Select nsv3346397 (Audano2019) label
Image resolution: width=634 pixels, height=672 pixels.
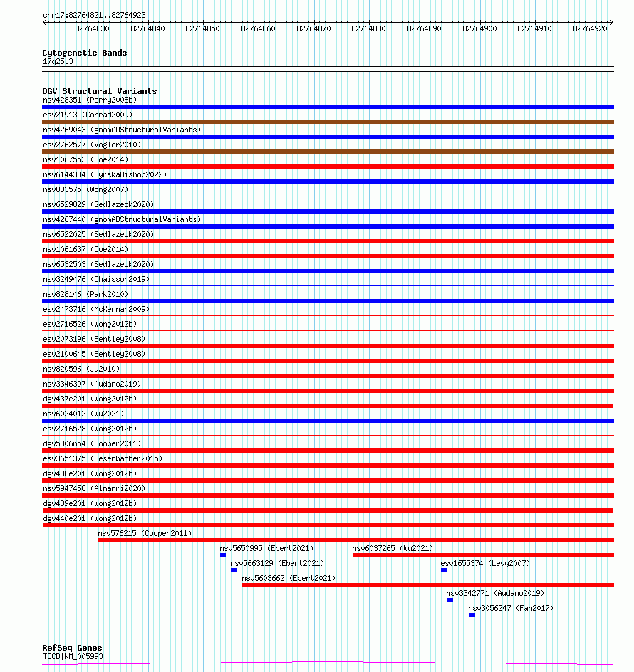(x=92, y=384)
